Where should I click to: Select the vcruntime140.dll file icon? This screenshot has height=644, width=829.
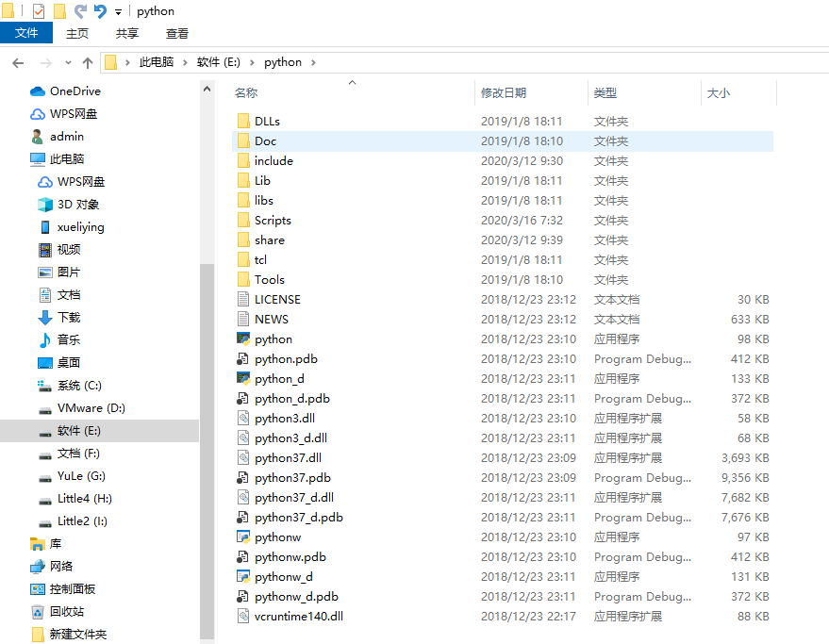click(243, 617)
